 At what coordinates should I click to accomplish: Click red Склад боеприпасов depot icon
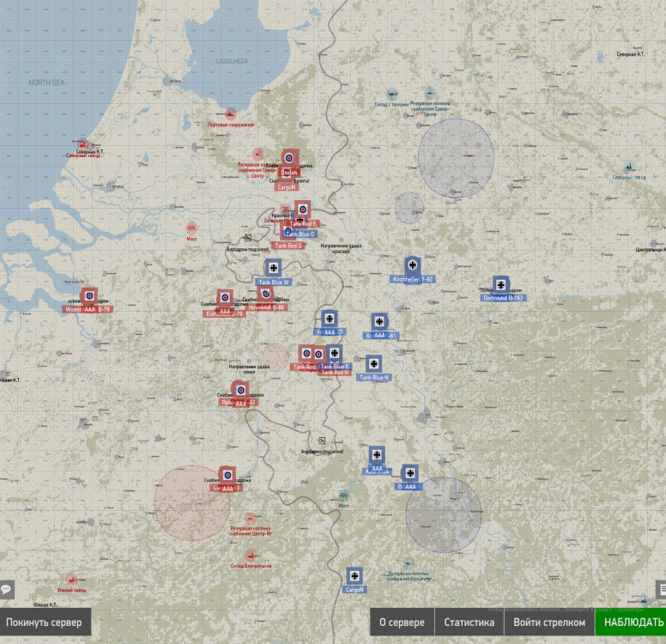click(251, 556)
